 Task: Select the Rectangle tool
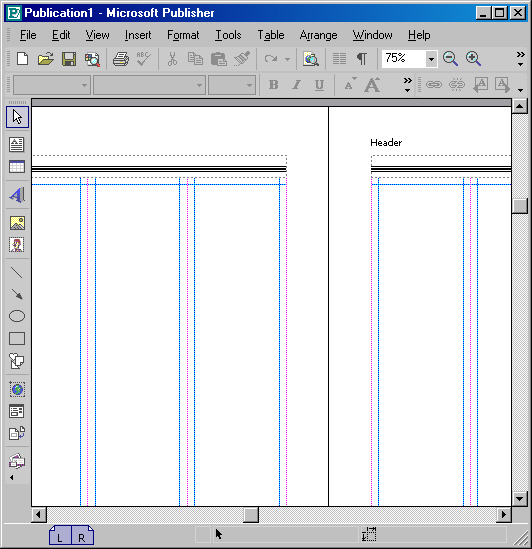coord(17,339)
